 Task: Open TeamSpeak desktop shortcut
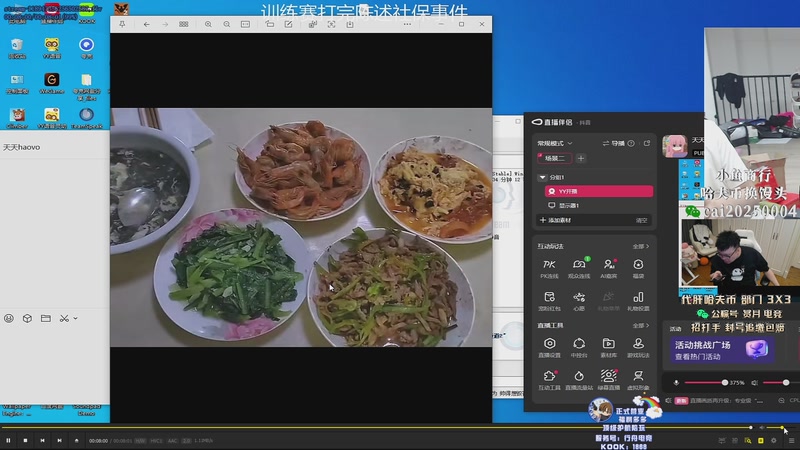click(x=86, y=118)
